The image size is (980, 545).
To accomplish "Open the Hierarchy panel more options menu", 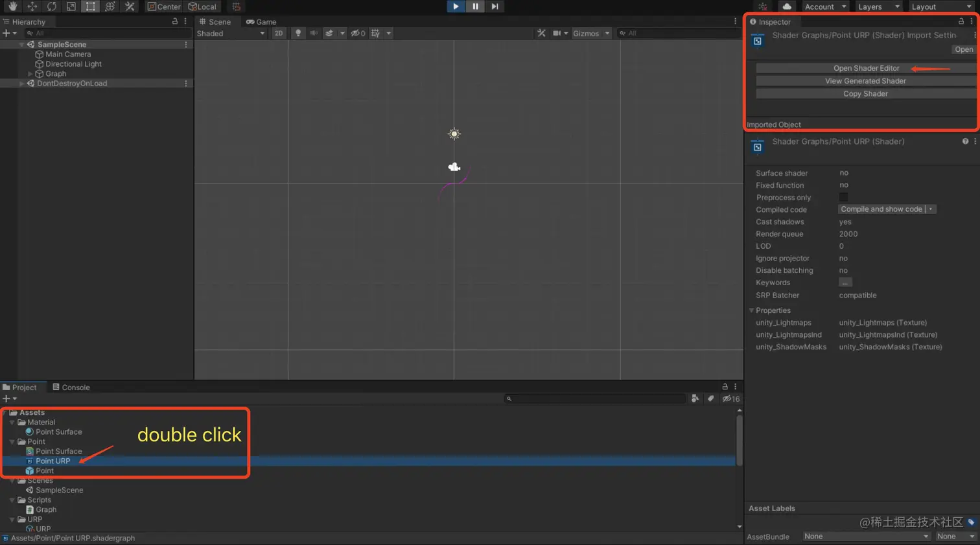I will [185, 21].
